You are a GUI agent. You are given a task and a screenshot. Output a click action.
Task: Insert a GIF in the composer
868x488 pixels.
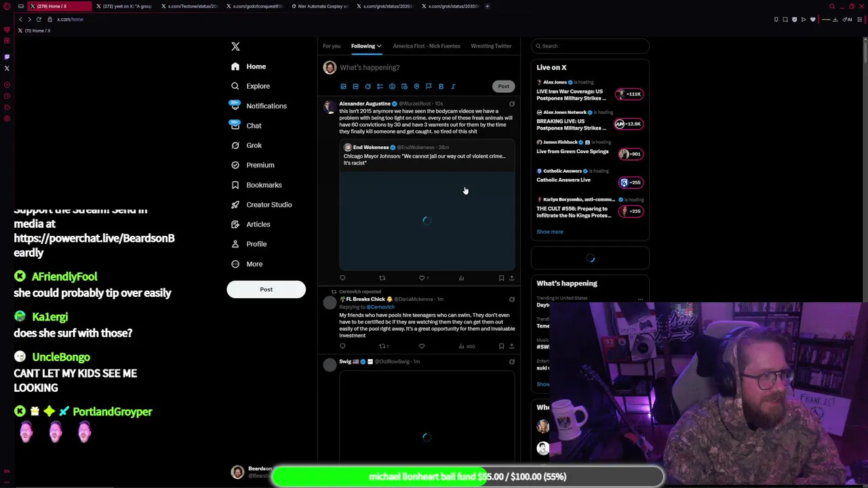tap(355, 87)
